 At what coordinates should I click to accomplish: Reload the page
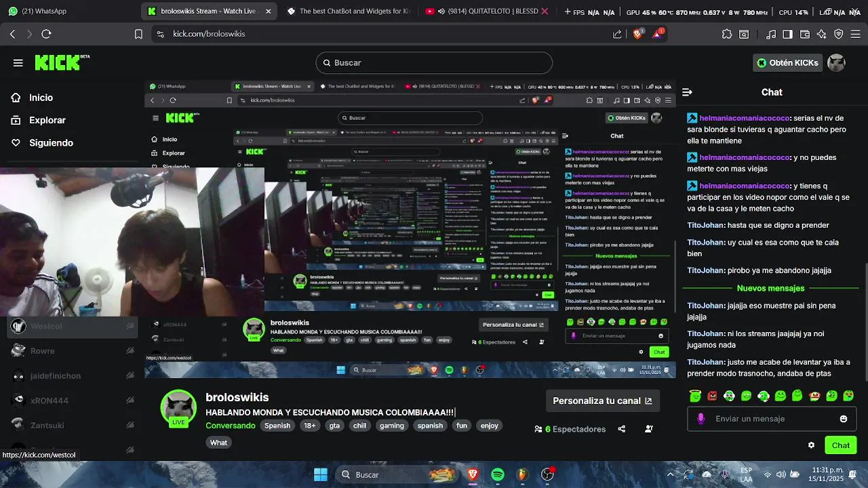(x=46, y=34)
